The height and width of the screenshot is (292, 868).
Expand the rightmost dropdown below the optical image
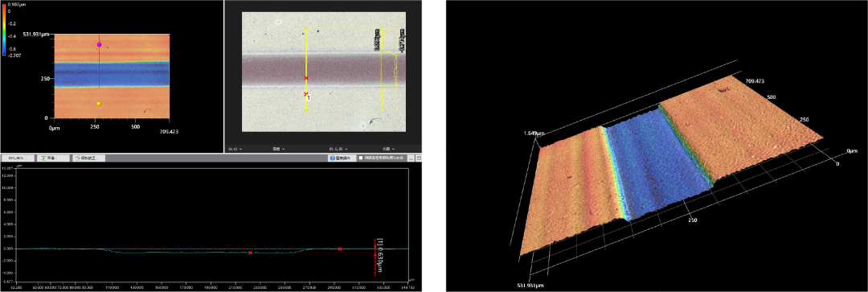[x=390, y=149]
